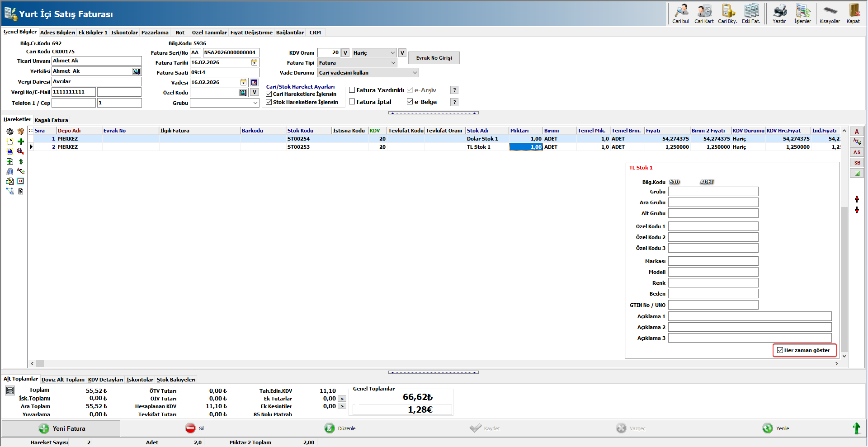The width and height of the screenshot is (868, 447).
Task: Click the İşlemler toolbar icon
Action: [x=802, y=11]
